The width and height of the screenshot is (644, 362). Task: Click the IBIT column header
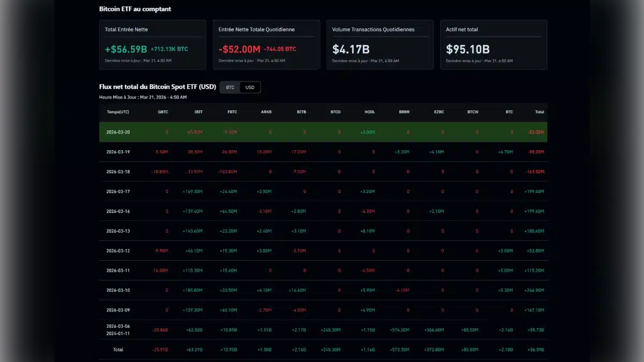pyautogui.click(x=197, y=112)
